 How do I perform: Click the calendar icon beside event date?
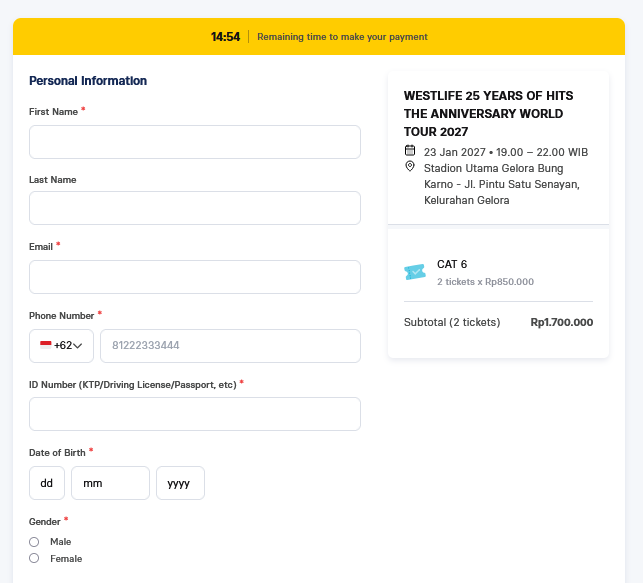click(410, 150)
